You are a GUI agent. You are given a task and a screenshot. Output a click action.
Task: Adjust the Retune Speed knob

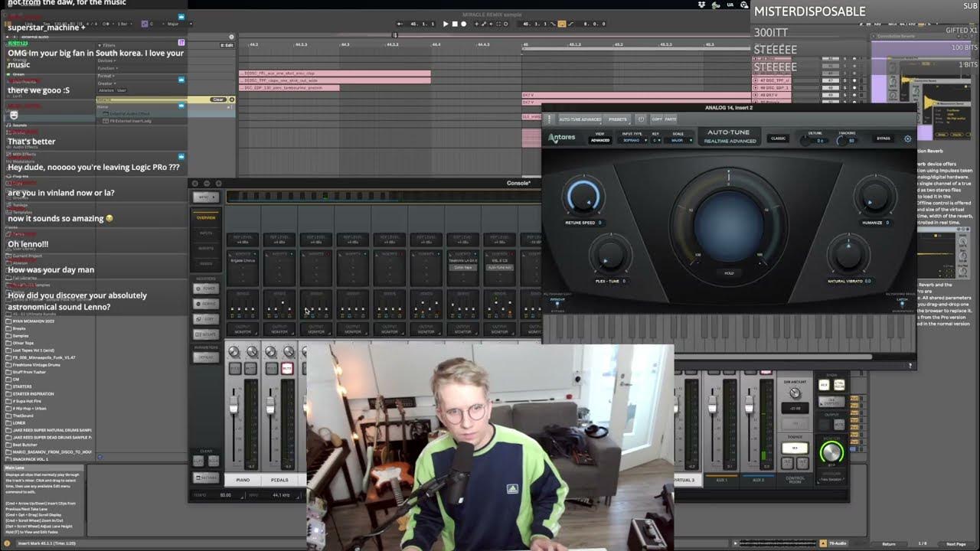pos(584,197)
